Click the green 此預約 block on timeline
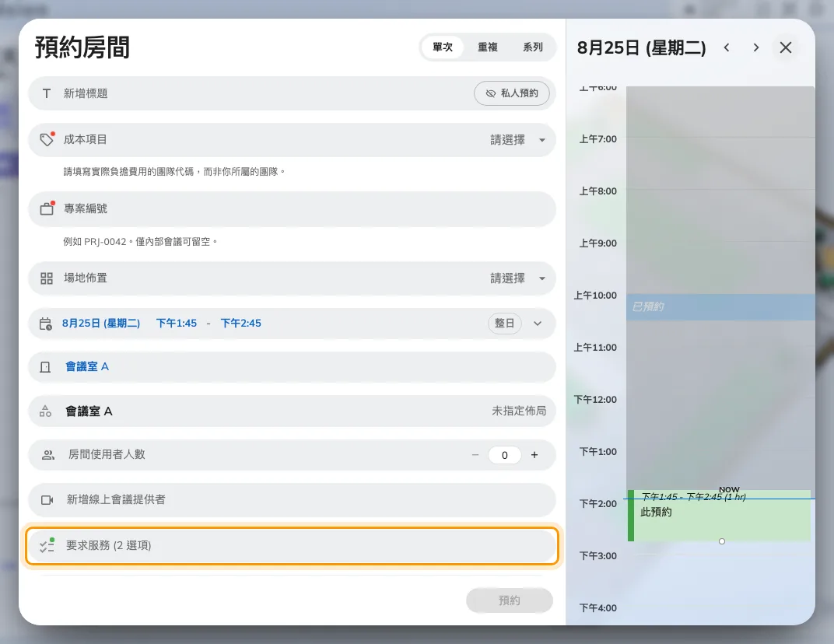 click(719, 516)
